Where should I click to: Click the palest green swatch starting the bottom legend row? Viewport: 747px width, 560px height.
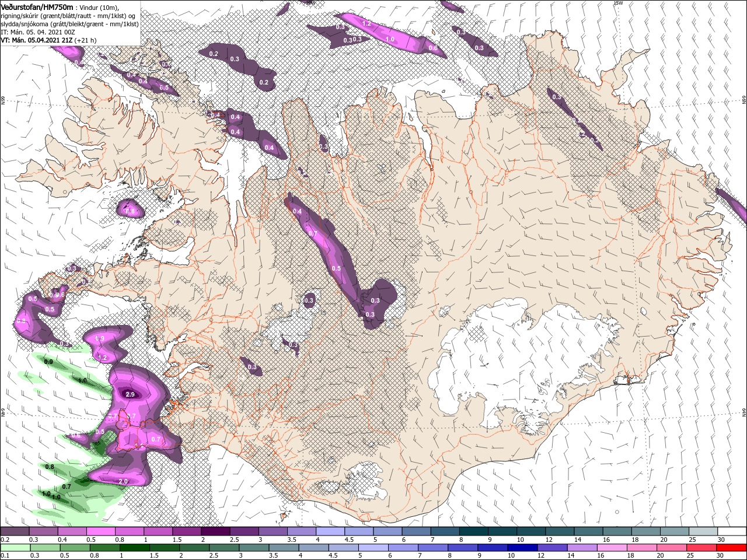click(15, 548)
